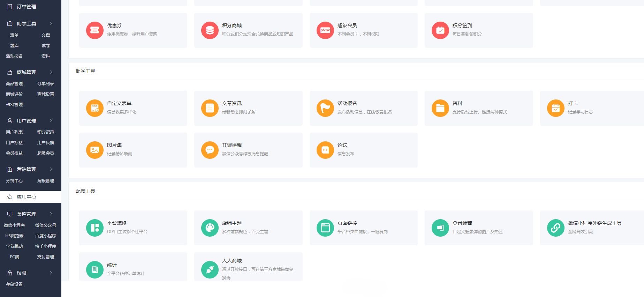Open the 优惠券 coupon app icon
This screenshot has height=297, width=644.
click(x=95, y=30)
